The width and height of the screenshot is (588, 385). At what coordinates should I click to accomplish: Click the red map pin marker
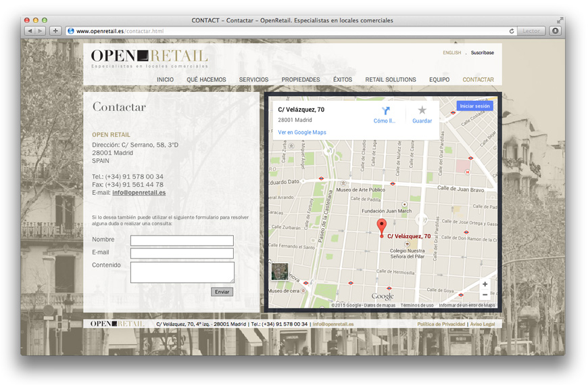point(381,228)
